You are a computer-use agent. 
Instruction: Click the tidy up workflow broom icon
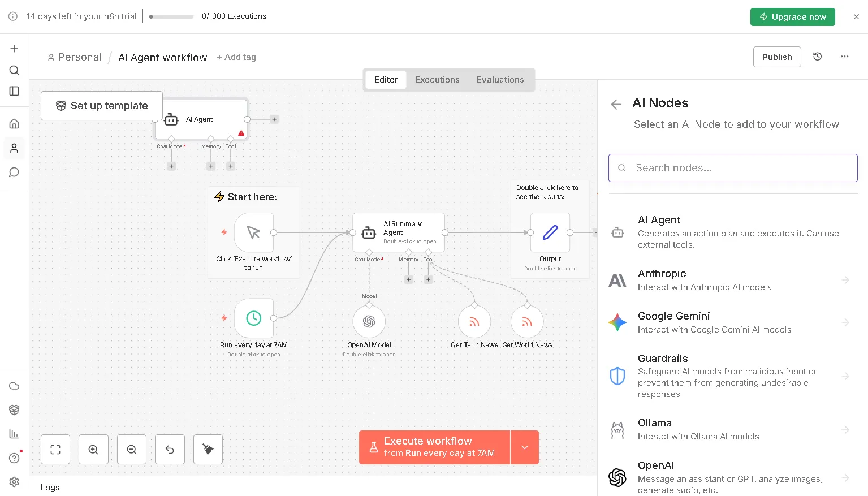[x=208, y=450]
